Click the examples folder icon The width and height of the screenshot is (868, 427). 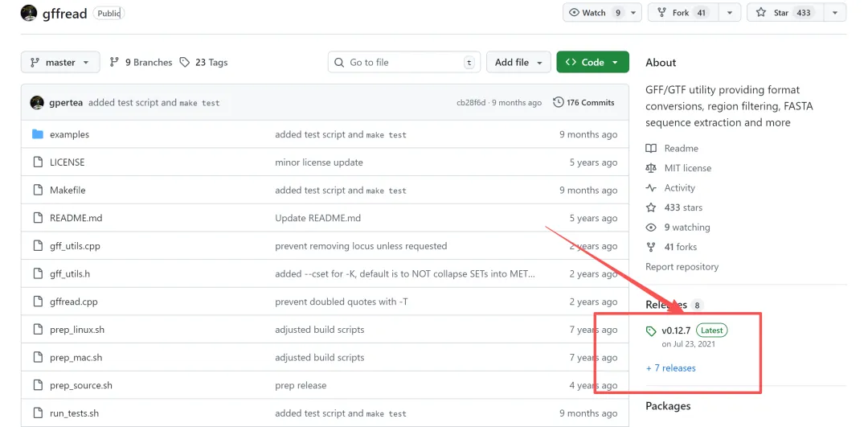[38, 134]
